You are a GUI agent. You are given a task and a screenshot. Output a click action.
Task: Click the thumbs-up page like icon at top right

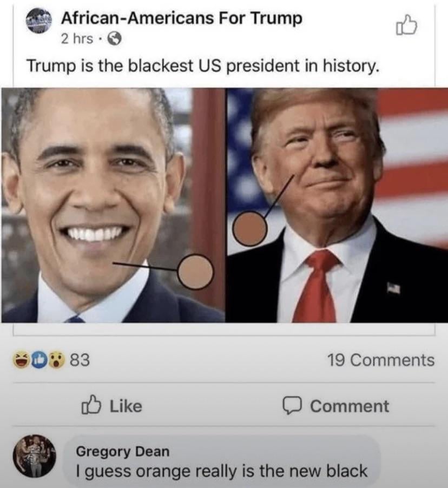pos(406,25)
